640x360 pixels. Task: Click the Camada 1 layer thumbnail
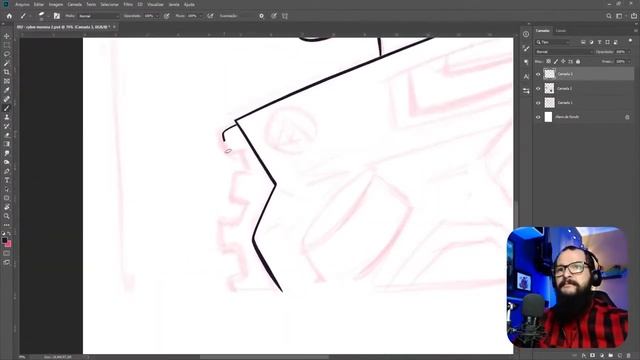[549, 102]
